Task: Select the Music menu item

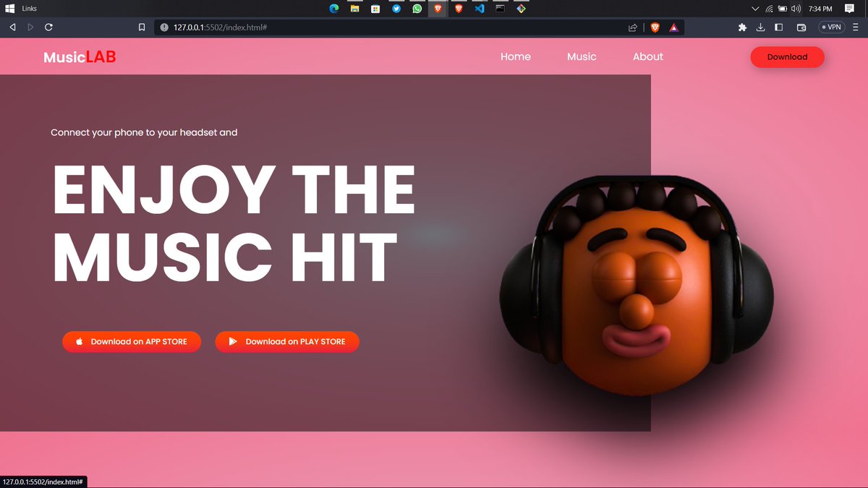Action: [582, 56]
